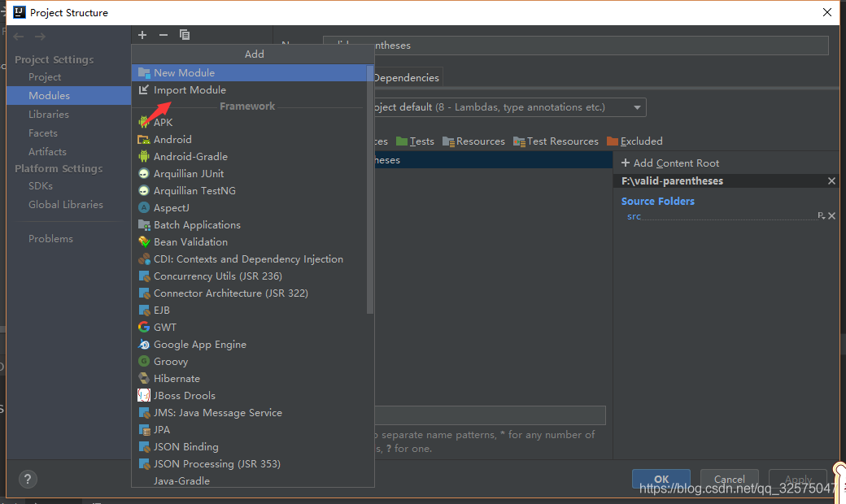The height and width of the screenshot is (504, 846).
Task: Pick the JPA framework icon
Action: click(x=144, y=430)
